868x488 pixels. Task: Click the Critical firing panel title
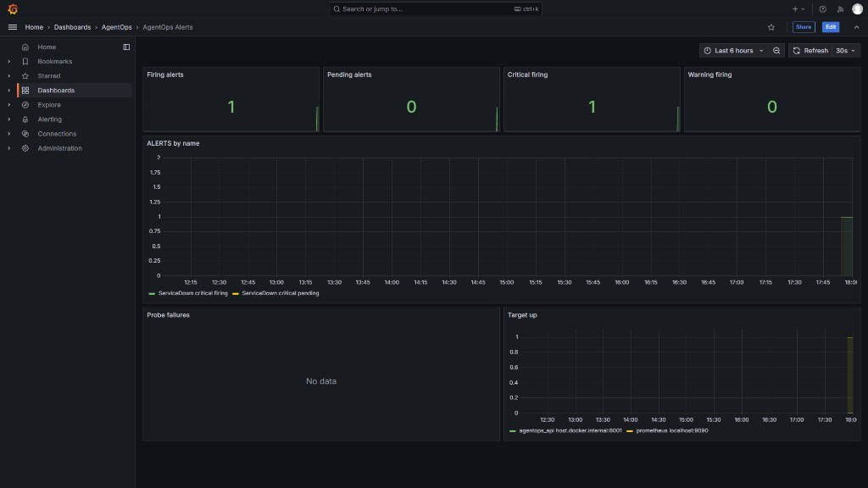(x=527, y=75)
